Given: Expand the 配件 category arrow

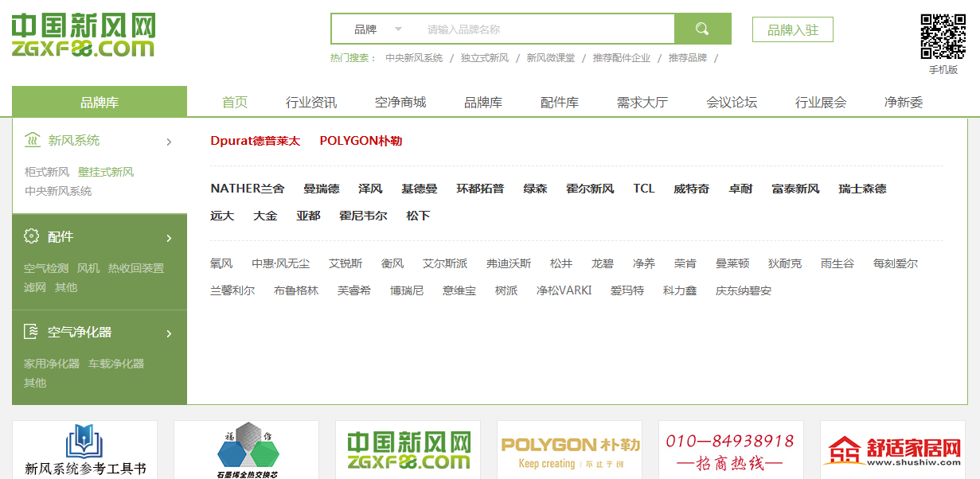Looking at the screenshot, I should pyautogui.click(x=169, y=238).
